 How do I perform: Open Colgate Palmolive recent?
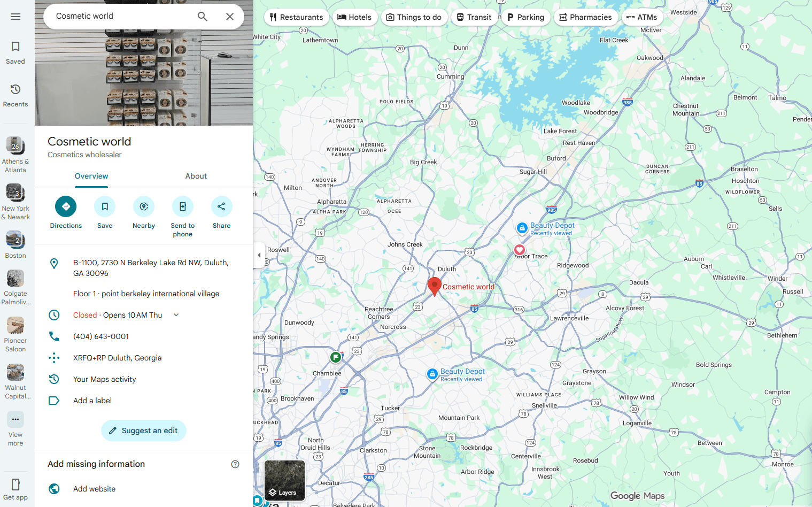[x=16, y=288]
